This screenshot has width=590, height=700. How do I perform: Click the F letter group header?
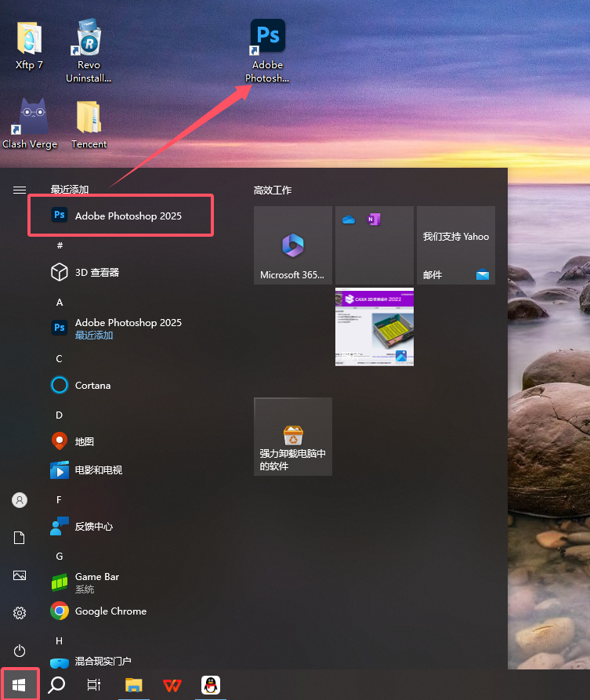tap(59, 500)
